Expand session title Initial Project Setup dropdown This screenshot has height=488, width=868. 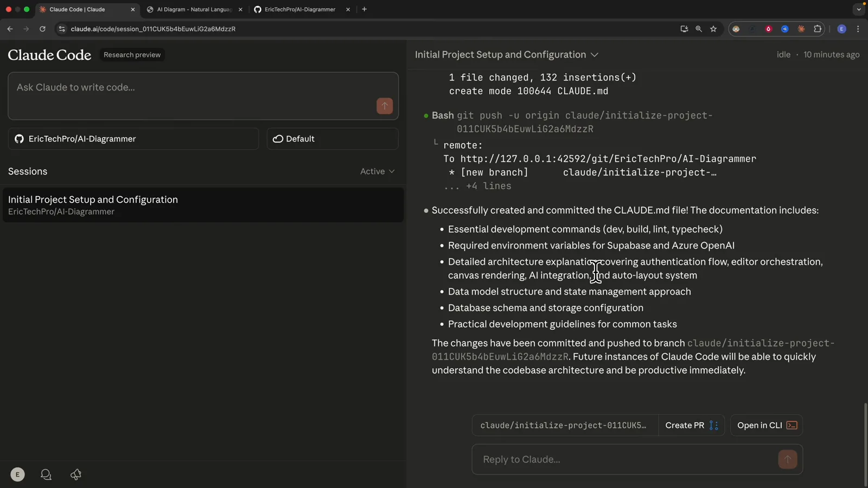[x=507, y=55]
